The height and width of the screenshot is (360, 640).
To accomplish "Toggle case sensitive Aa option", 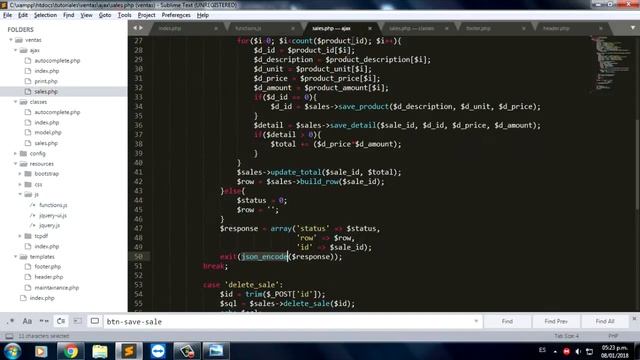I will pos(27,321).
